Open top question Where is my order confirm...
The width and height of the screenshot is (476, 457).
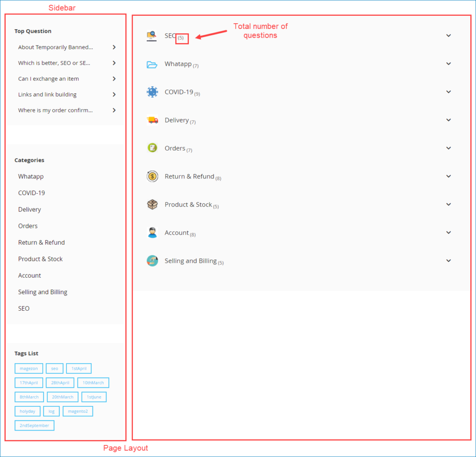pyautogui.click(x=56, y=111)
